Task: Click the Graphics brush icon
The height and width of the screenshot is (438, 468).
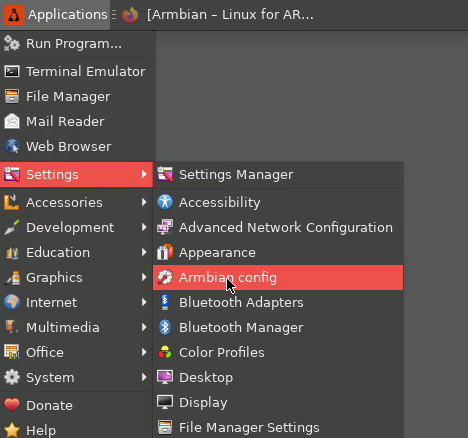Action: coord(12,277)
